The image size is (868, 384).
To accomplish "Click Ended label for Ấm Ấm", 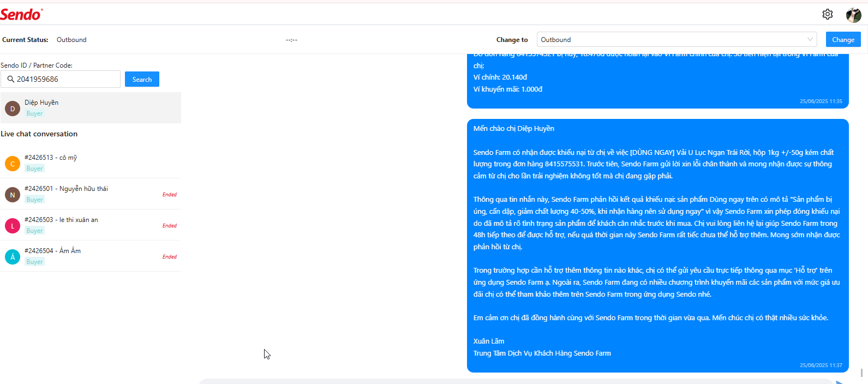I will [x=170, y=257].
